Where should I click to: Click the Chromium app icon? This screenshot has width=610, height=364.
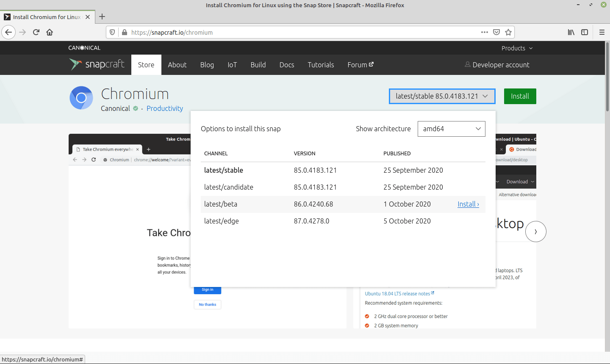(81, 98)
